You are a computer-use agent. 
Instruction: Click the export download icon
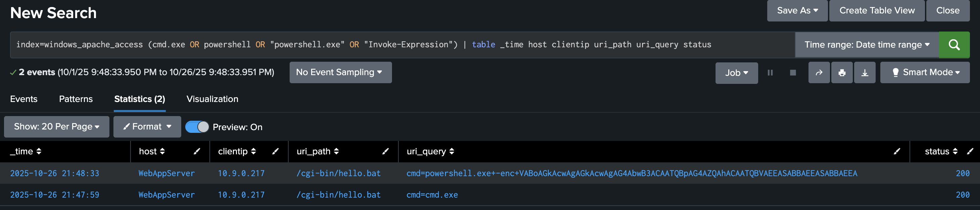click(x=865, y=73)
